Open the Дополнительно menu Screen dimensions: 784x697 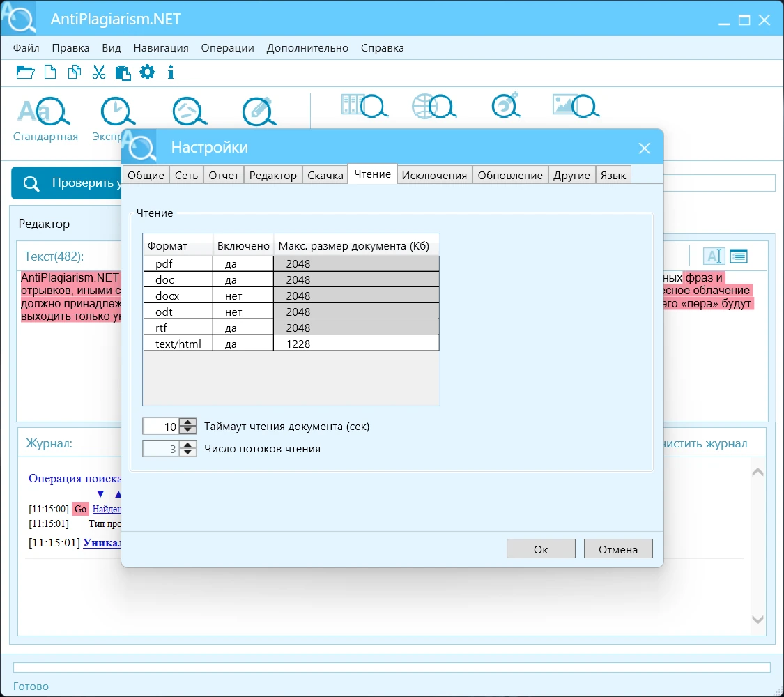coord(307,48)
